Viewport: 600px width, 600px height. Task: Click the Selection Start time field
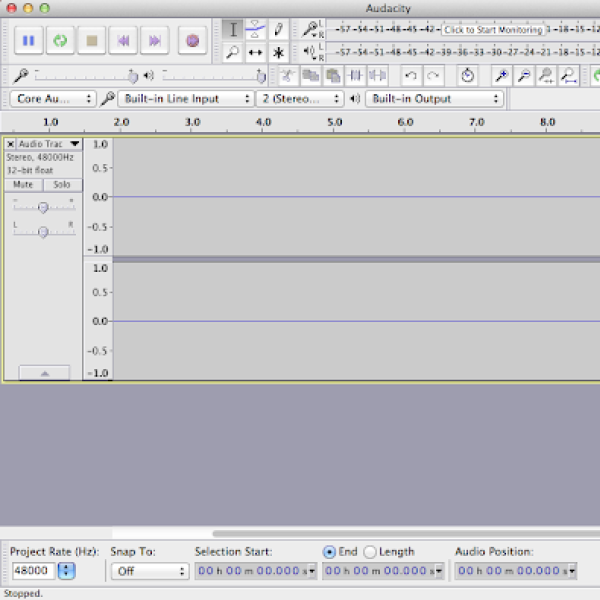tap(251, 571)
